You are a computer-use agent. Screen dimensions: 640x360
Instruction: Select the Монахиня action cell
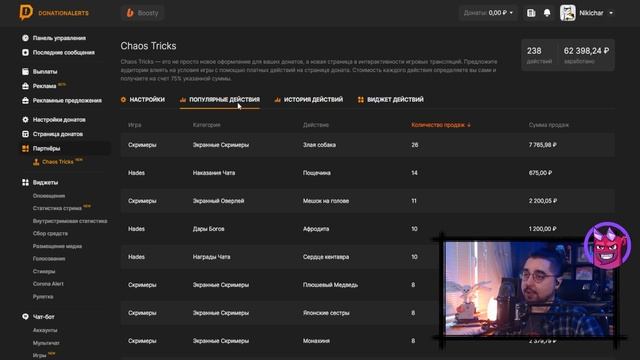(x=316, y=341)
